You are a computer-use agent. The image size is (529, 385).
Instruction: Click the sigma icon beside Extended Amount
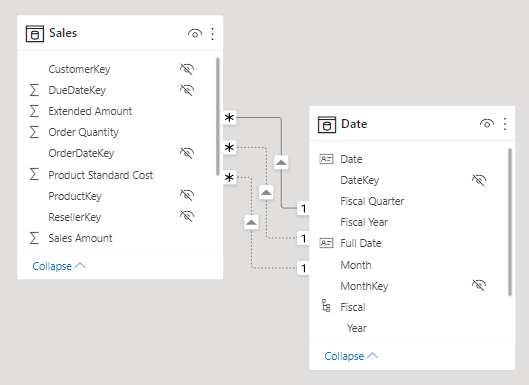[34, 111]
